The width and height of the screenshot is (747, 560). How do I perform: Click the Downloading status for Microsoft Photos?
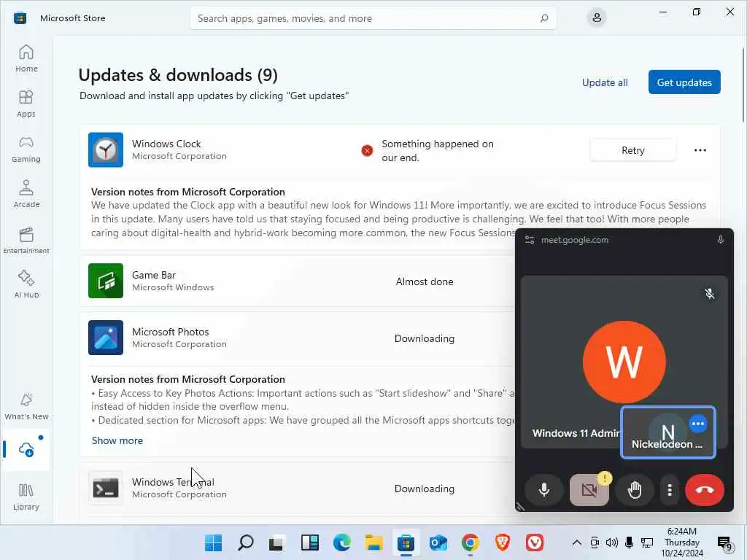click(425, 338)
